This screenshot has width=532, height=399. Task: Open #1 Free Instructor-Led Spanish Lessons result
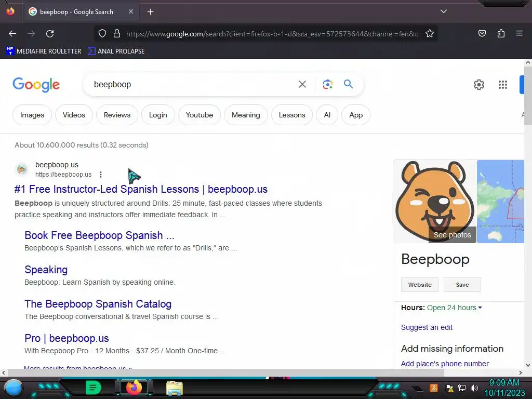point(141,189)
